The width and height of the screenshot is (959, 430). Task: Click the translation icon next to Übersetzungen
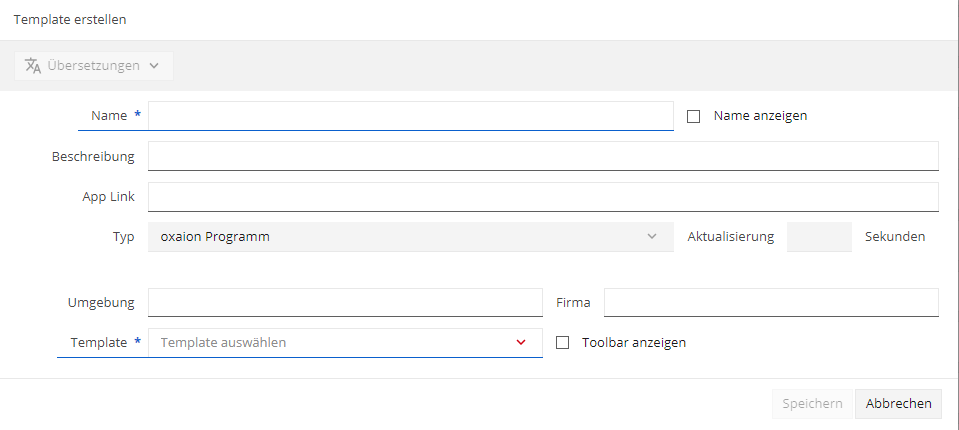(33, 65)
